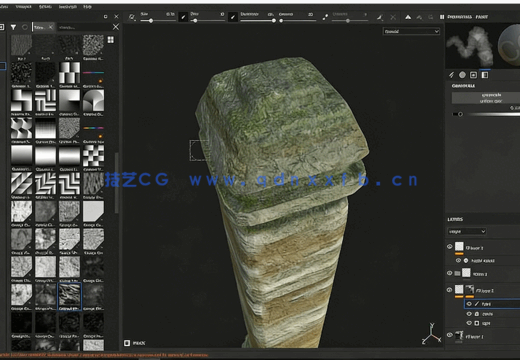Click the grayscale uniform color button
520x360 pixels.
pyautogui.click(x=486, y=98)
